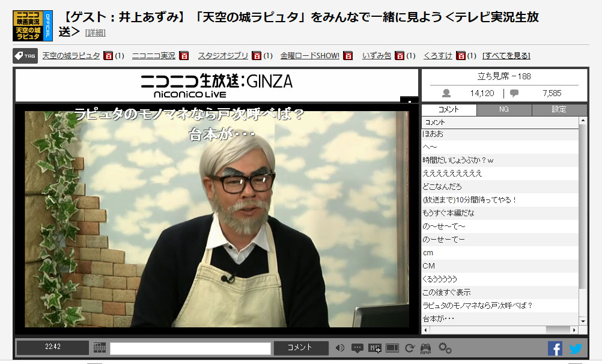The height and width of the screenshot is (364, 602).
Task: Select comment (放送まで)10分間待ってやる！
Action: tap(500, 200)
